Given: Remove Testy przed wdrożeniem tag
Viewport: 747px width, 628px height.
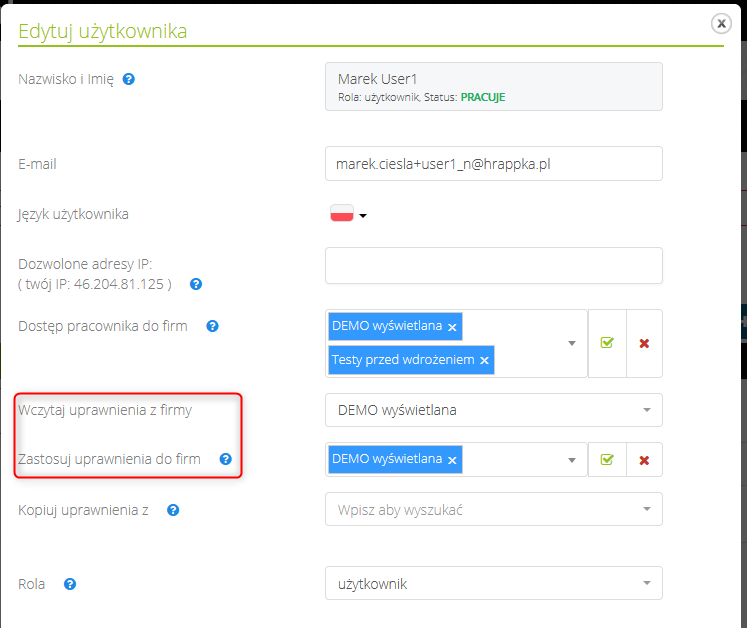Looking at the screenshot, I should pyautogui.click(x=484, y=360).
